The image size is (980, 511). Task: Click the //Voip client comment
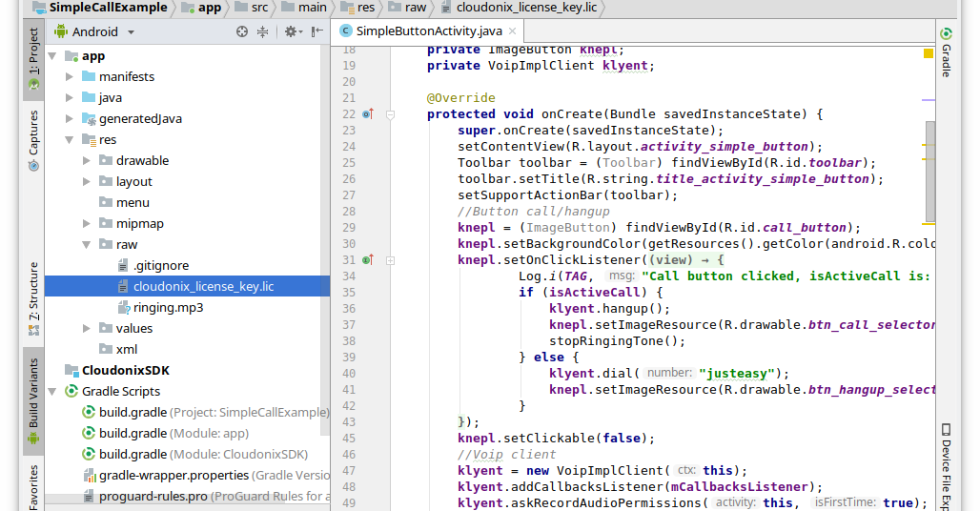(x=506, y=454)
